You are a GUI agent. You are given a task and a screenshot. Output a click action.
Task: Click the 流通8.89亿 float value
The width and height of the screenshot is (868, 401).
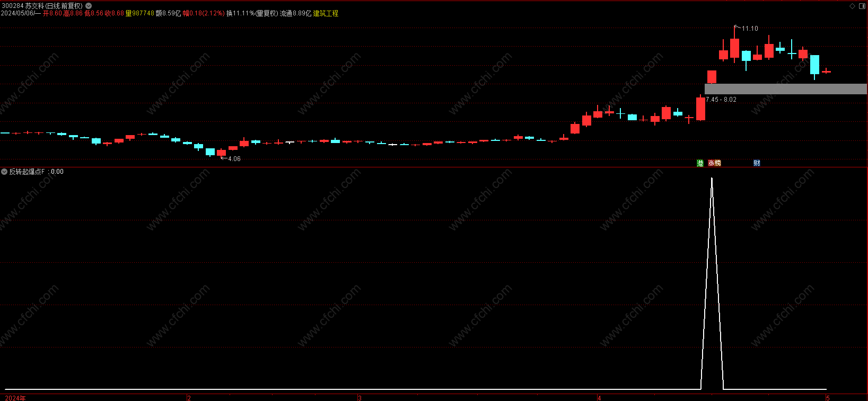coord(296,13)
